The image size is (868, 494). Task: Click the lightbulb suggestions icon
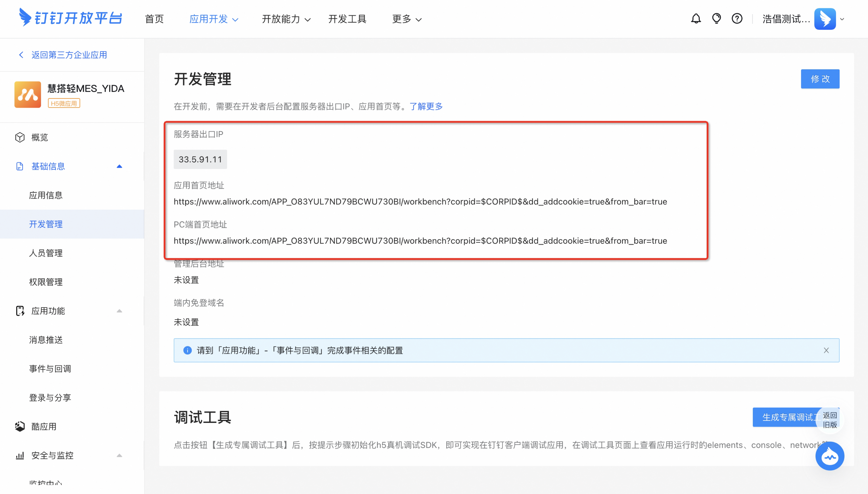tap(716, 19)
